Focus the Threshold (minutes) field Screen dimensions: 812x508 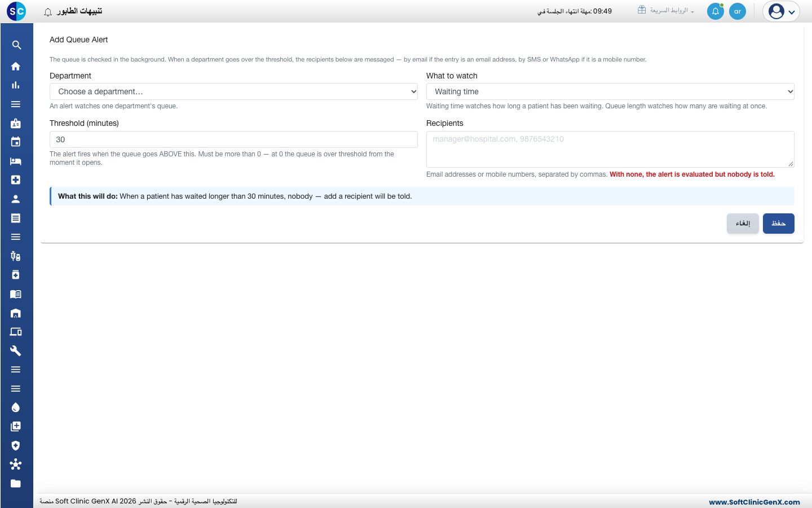[234, 139]
